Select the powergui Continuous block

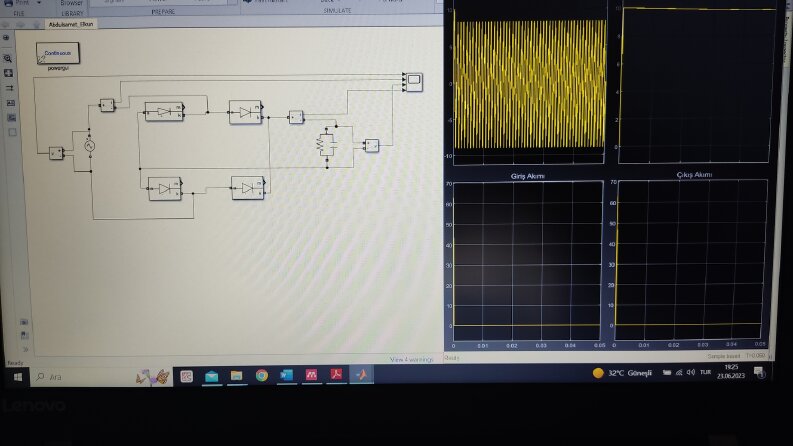[58, 53]
